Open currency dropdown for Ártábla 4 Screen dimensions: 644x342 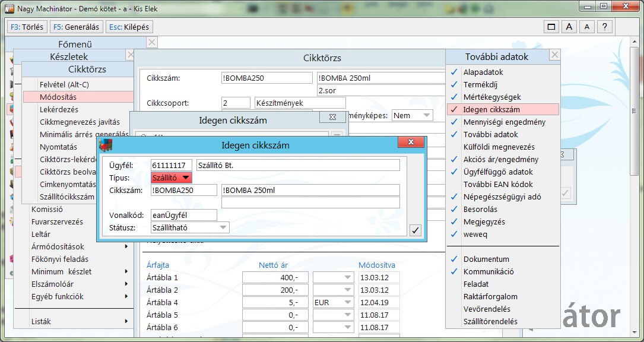[x=347, y=302]
